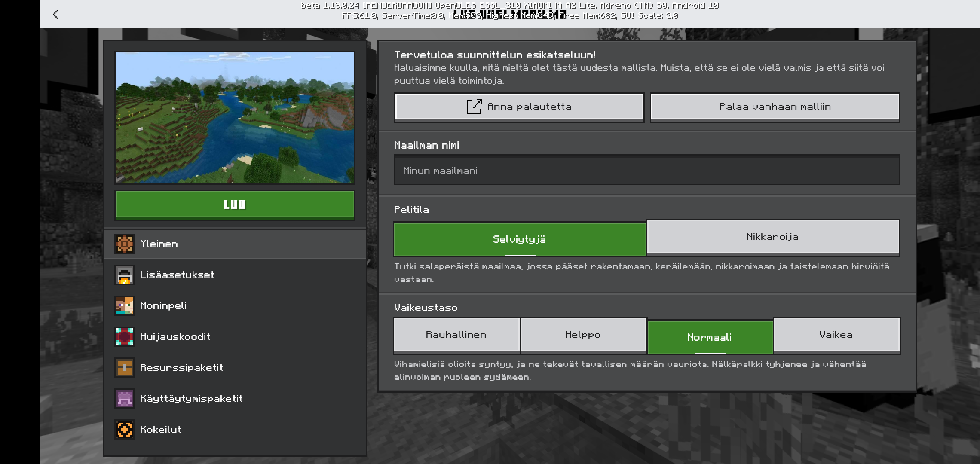Set difficulty to Rauhallinen
Image resolution: width=980 pixels, height=464 pixels.
[456, 335]
